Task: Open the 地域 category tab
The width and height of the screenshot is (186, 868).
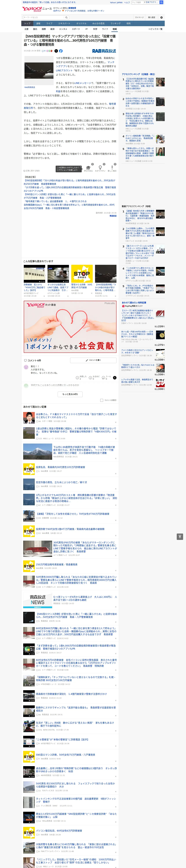Action: (114, 29)
